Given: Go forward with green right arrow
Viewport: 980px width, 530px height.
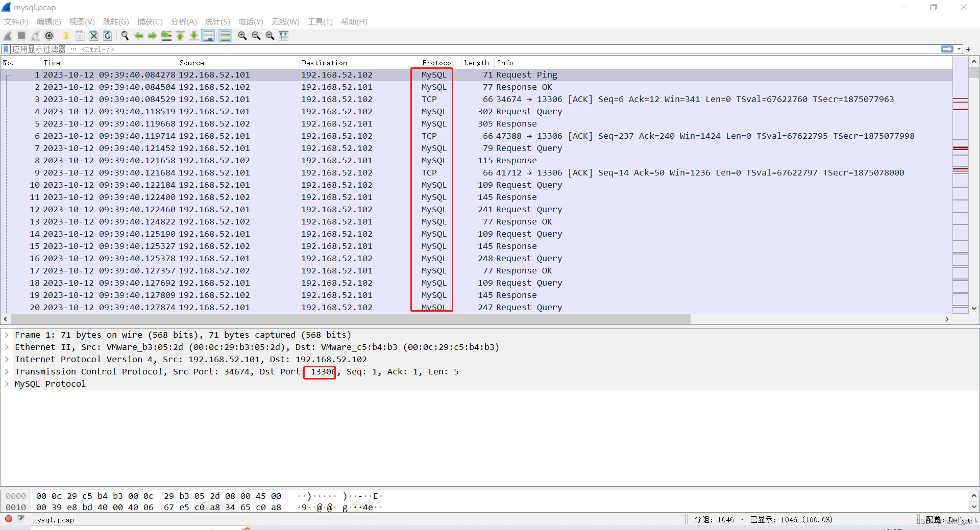Looking at the screenshot, I should click(x=152, y=36).
